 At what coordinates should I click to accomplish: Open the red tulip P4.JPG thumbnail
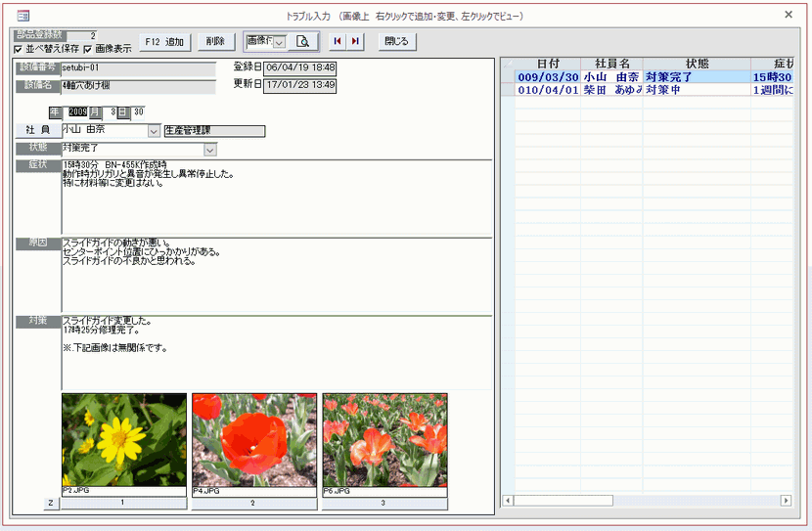254,440
